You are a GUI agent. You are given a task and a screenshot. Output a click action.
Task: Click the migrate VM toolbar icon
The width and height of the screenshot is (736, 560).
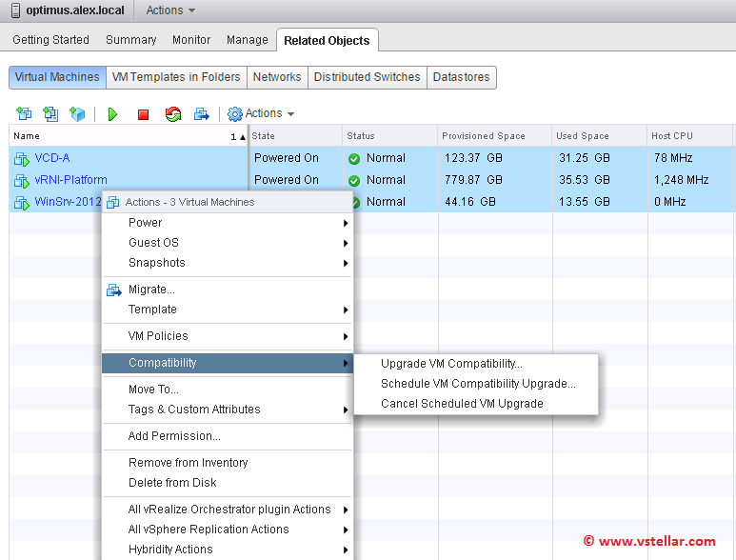[x=202, y=114]
